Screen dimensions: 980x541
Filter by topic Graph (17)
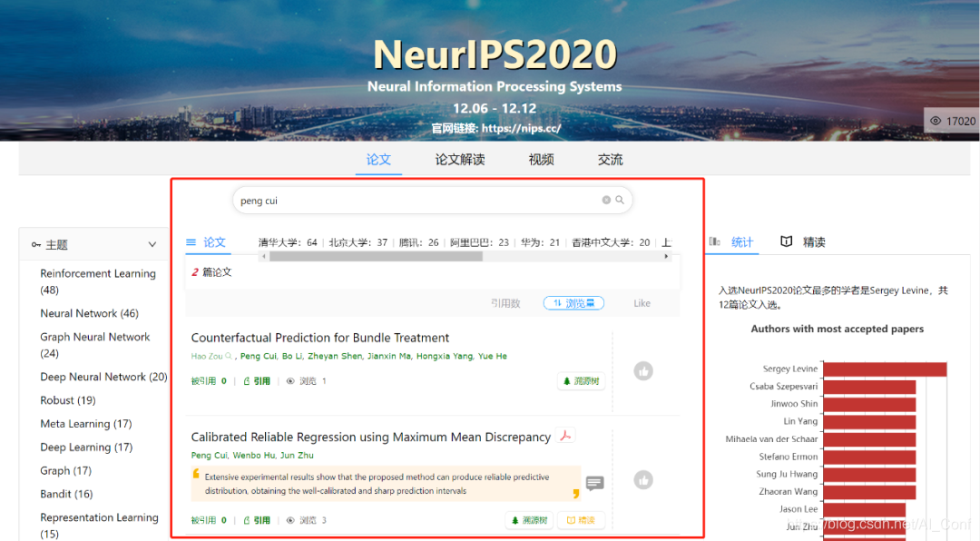coord(65,470)
